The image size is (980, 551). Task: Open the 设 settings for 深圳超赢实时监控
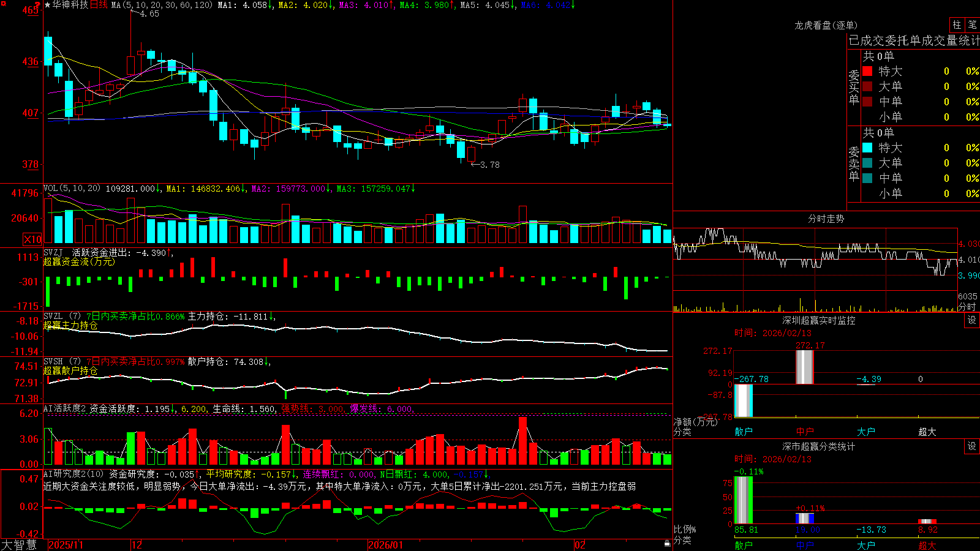point(972,320)
